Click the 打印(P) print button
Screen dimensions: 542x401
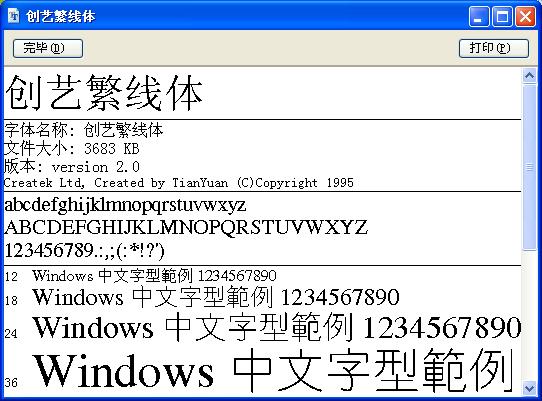494,48
